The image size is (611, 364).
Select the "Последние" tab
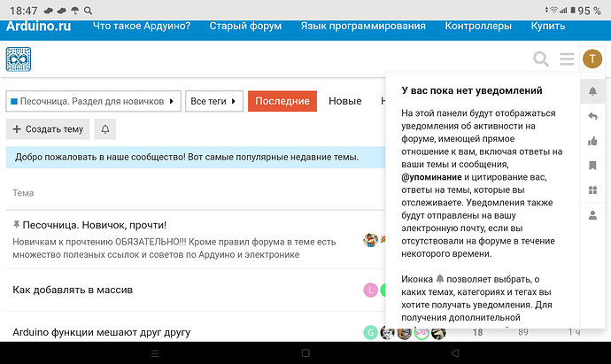tap(282, 101)
